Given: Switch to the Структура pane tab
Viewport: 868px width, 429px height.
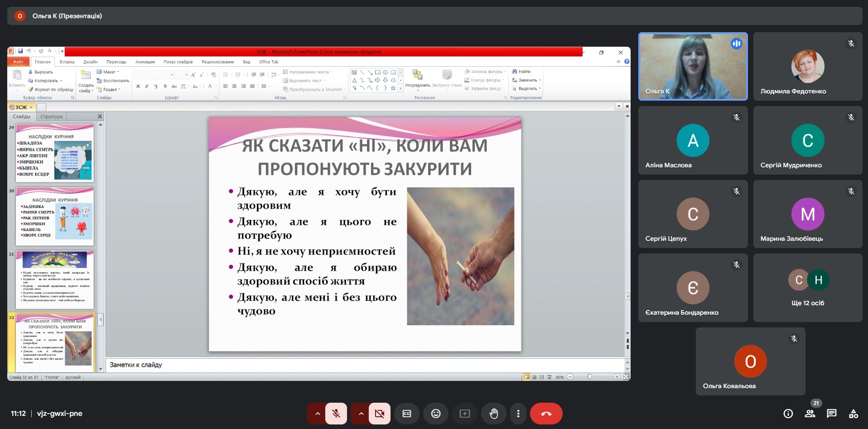Looking at the screenshot, I should [52, 117].
